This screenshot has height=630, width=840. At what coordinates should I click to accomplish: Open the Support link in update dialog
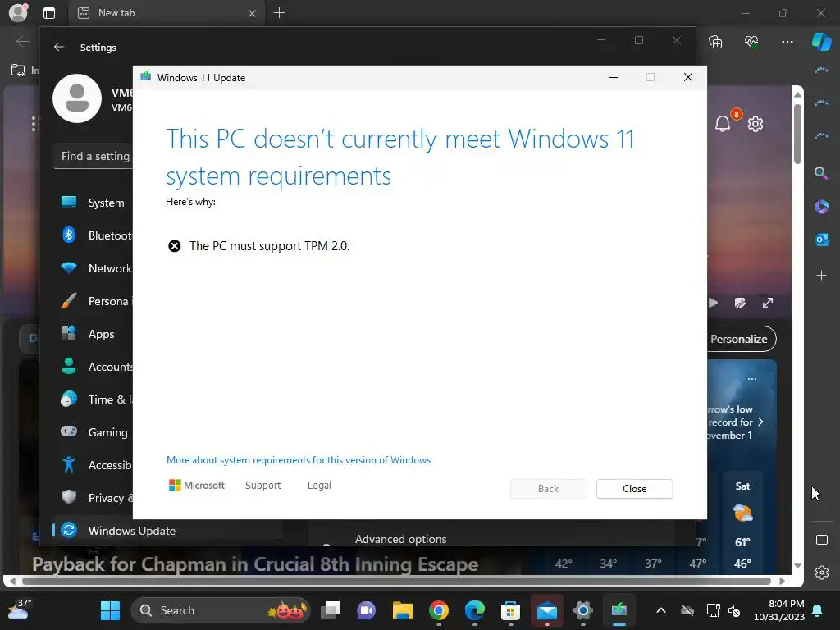click(x=263, y=486)
